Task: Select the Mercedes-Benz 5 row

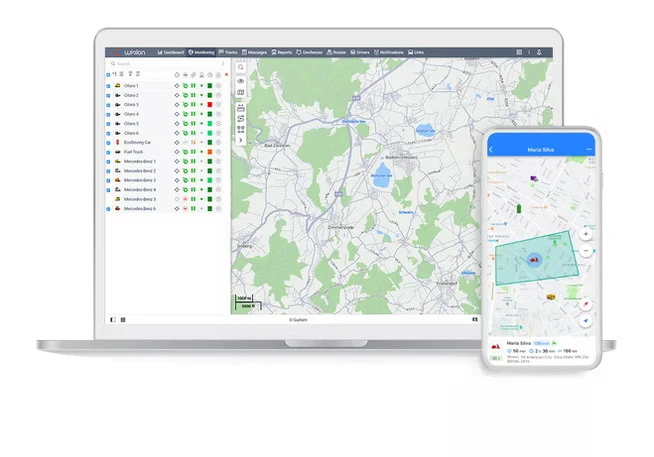Action: tap(168, 199)
